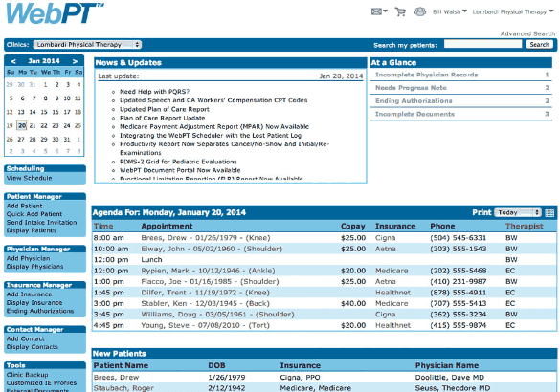Image resolution: width=560 pixels, height=392 pixels.
Task: Open Clinic Backup tool link
Action: pos(27,375)
